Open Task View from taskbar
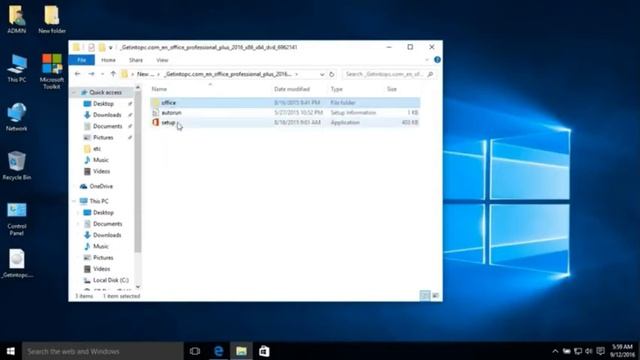This screenshot has width=640, height=360. [x=195, y=351]
